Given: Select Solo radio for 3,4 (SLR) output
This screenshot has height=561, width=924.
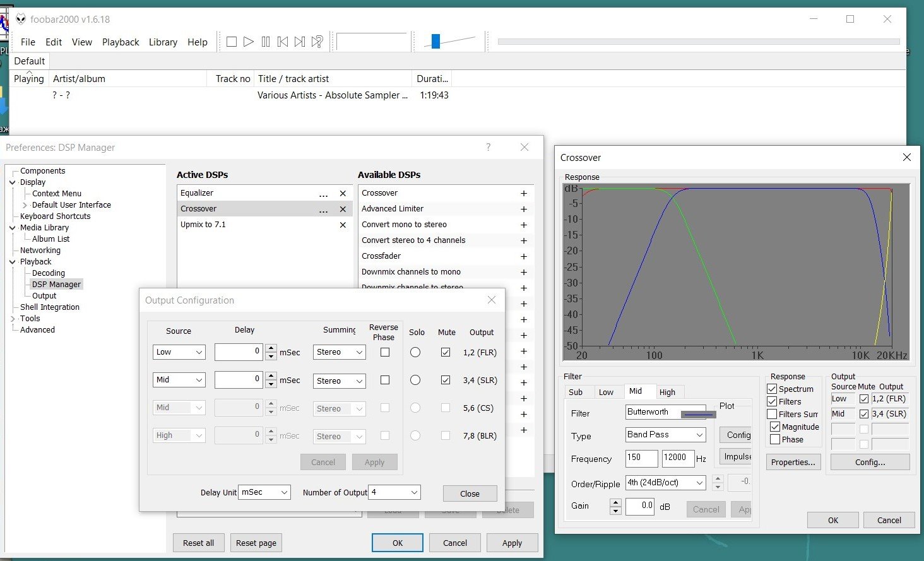Looking at the screenshot, I should [415, 380].
